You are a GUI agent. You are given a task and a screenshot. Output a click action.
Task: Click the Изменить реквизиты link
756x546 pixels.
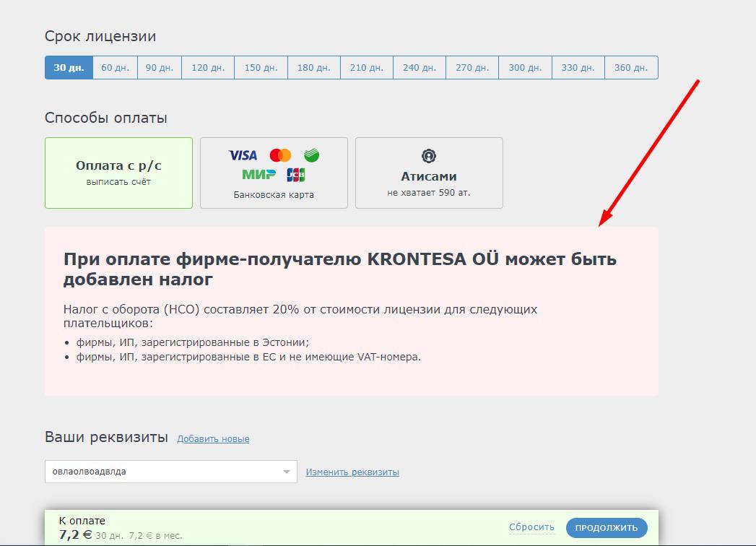coord(352,472)
